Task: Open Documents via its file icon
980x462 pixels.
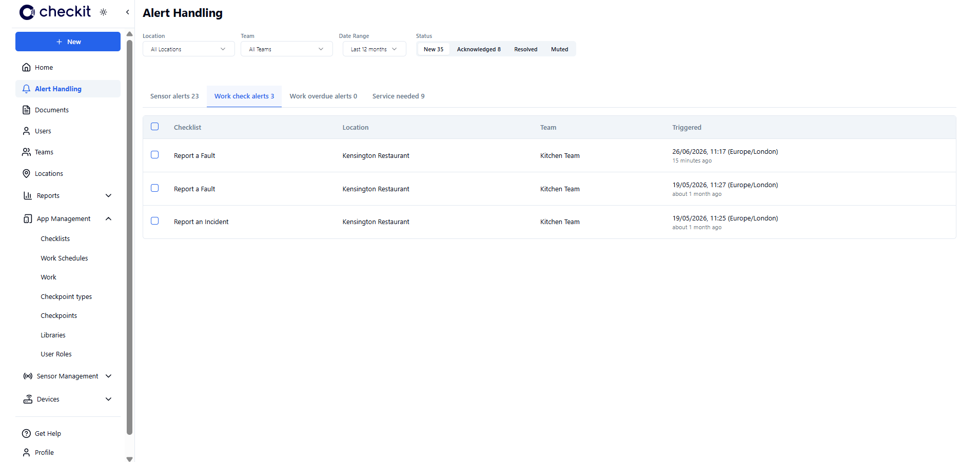Action: tap(26, 110)
